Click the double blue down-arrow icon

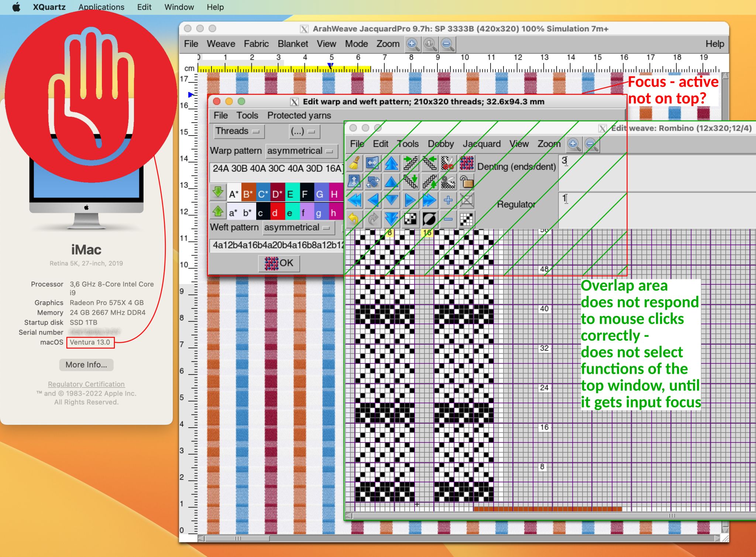391,219
